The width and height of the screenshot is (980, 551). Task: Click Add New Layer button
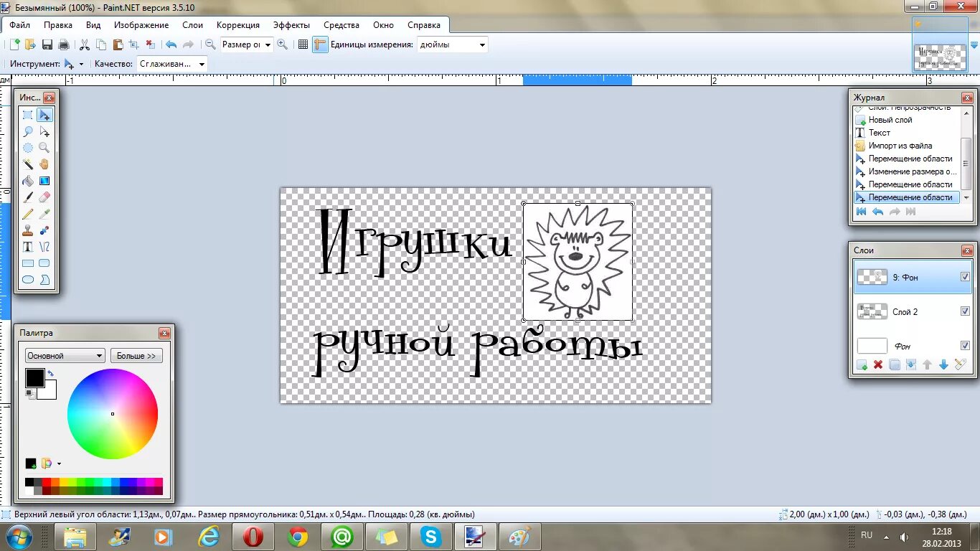(x=862, y=365)
